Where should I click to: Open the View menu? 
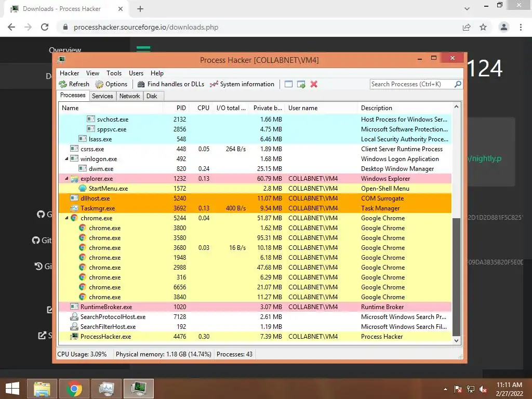(92, 73)
